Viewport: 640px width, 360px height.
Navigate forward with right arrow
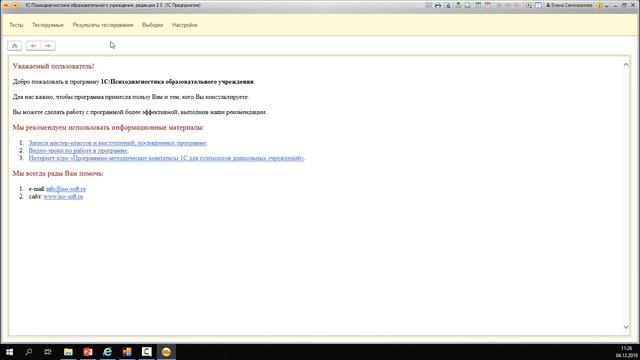tap(48, 46)
